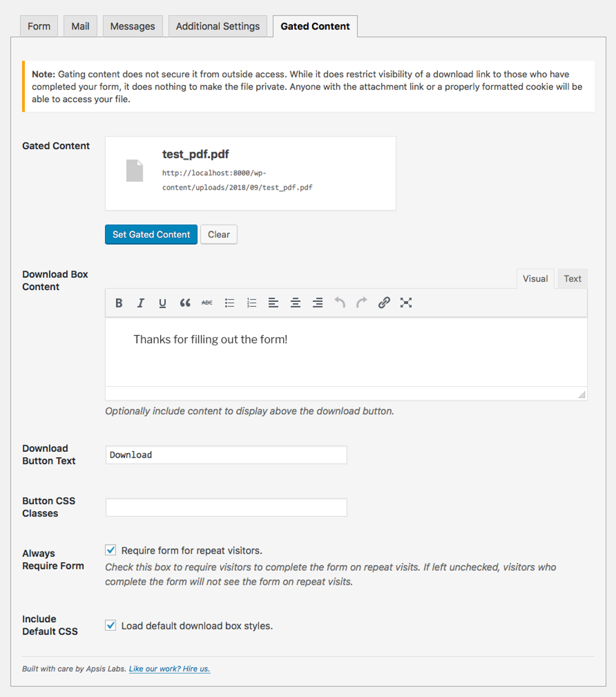This screenshot has height=697, width=616.
Task: Switch to the Mail tab
Action: click(80, 26)
